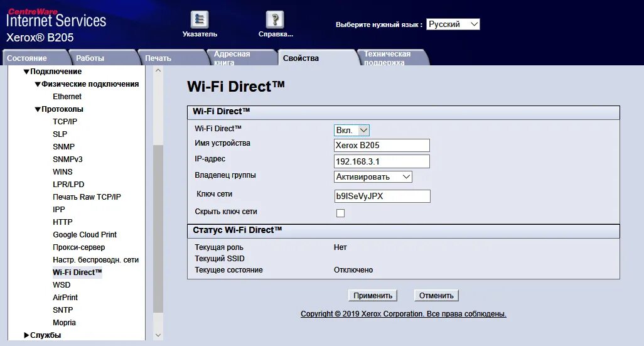This screenshot has height=346, width=644.
Task: Collapse Физические подключения tree node
Action: 38,84
